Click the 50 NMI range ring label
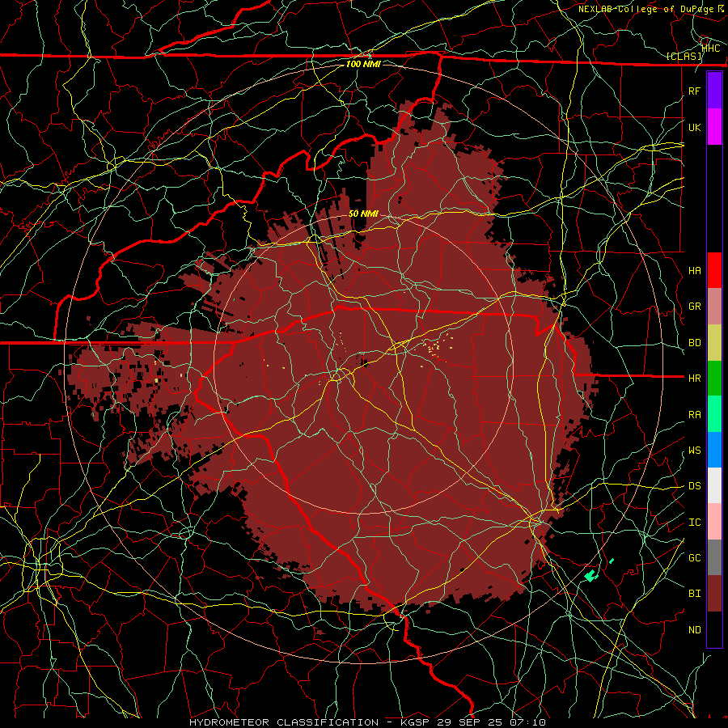Image resolution: width=728 pixels, height=728 pixels. [363, 214]
